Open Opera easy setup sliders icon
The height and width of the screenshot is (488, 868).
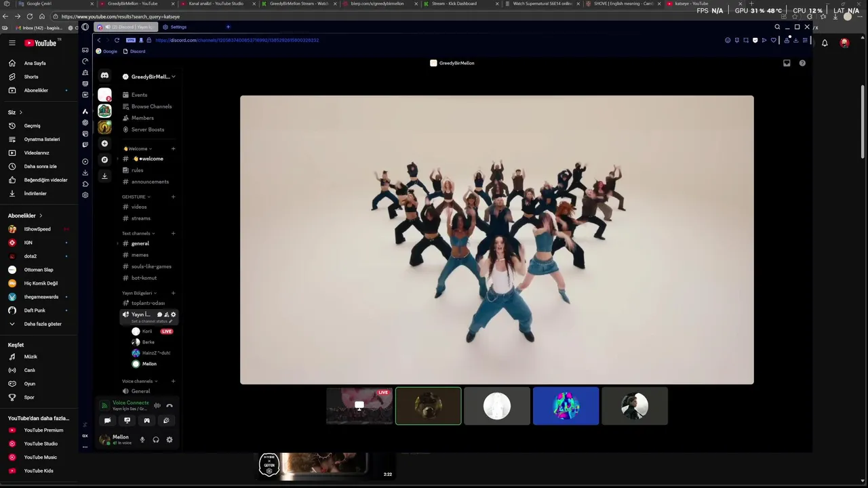tap(805, 40)
